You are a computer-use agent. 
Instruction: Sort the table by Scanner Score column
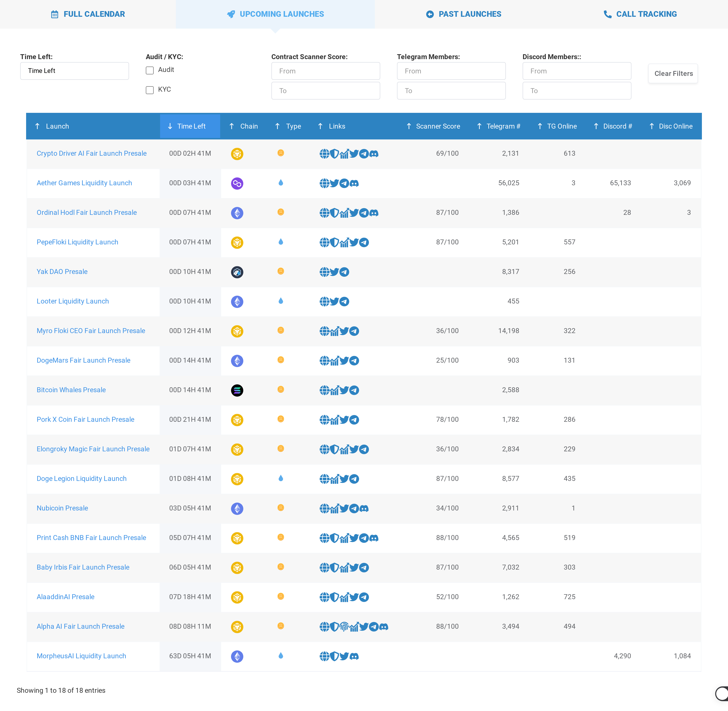coord(433,126)
